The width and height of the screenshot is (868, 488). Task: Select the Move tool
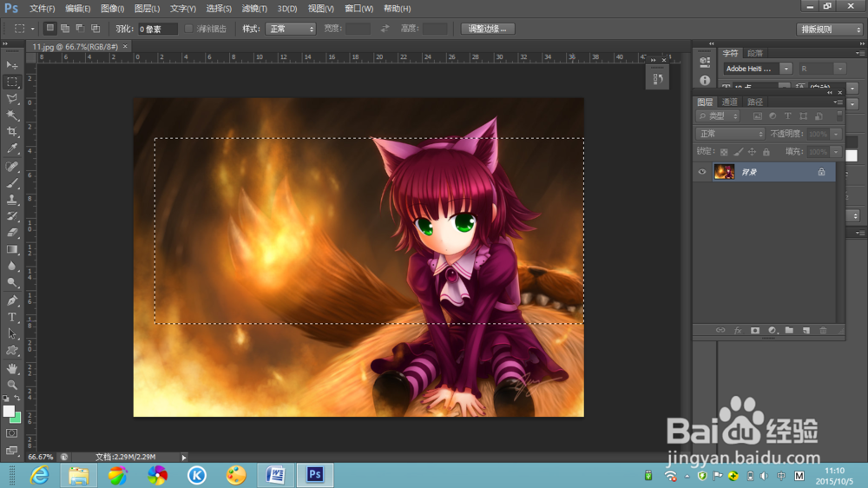(11, 65)
